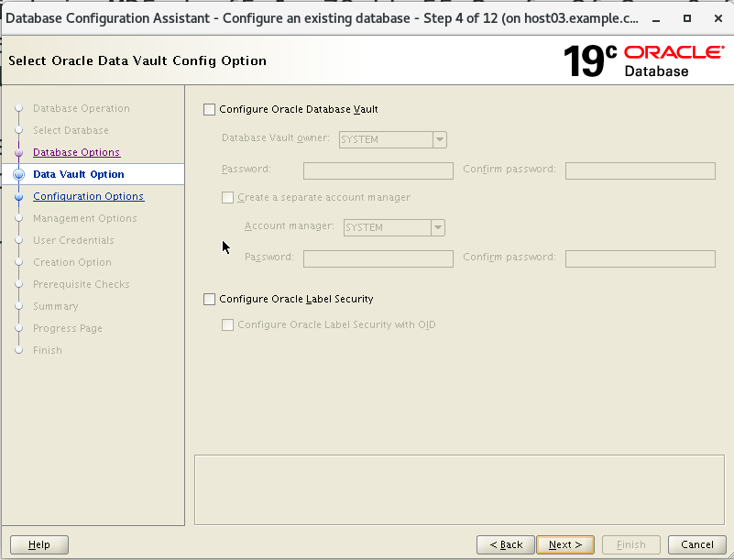734x560 pixels.
Task: Click the Finish step label in sidebar
Action: point(48,350)
